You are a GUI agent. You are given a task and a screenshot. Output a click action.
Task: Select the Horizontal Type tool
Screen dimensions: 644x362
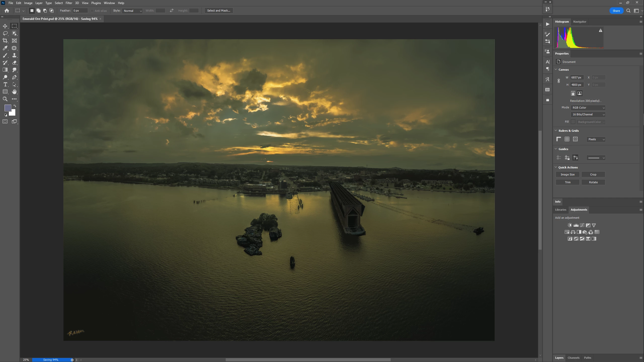coord(5,84)
